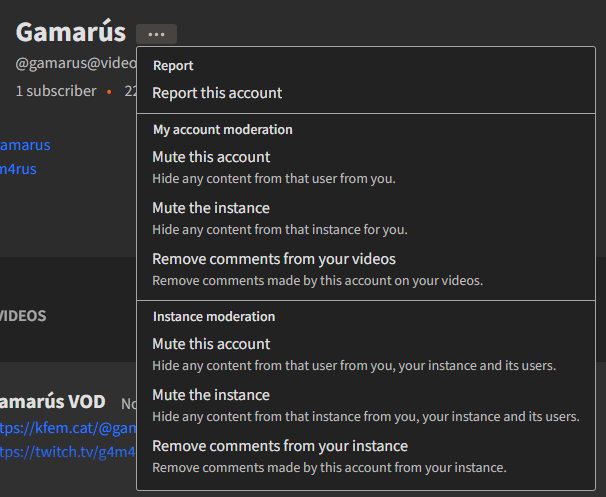Switch to the VIDEOS tab

click(23, 316)
